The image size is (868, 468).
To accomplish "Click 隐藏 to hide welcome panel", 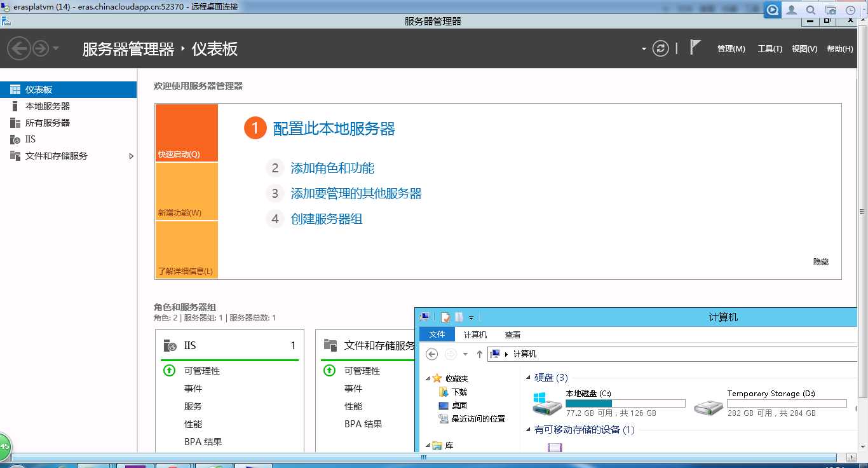I will (x=821, y=262).
